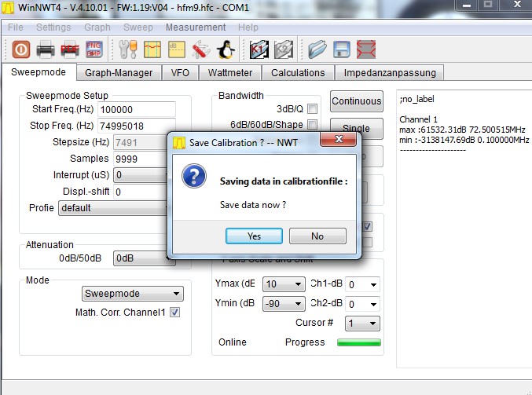532x395 pixels.
Task: Click the Save Calibration dialog title icon
Action: click(179, 143)
